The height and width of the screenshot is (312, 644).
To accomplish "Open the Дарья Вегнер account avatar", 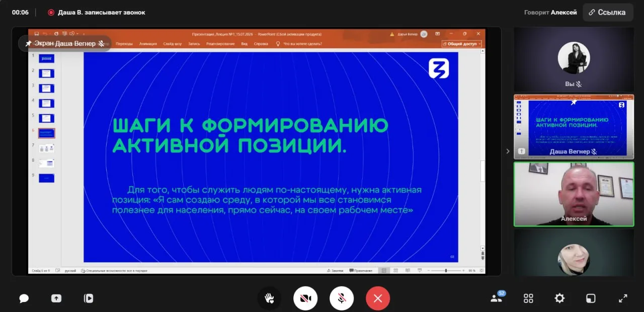I will [x=424, y=34].
